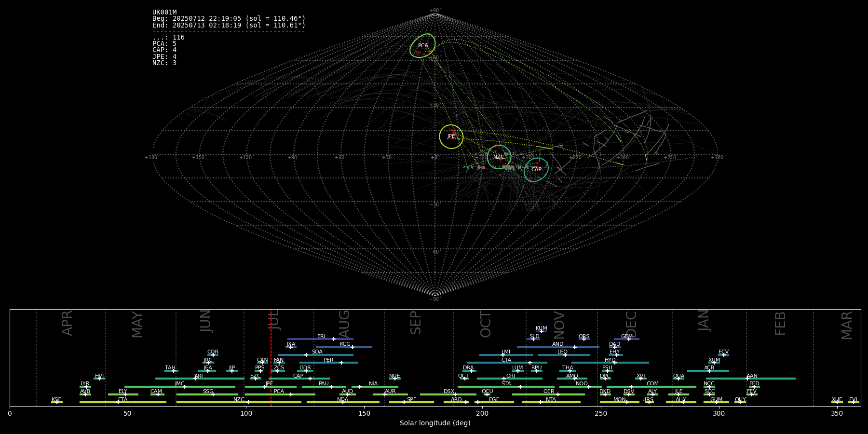
Task: Click the ECV shower label in timeline
Action: 723,353
